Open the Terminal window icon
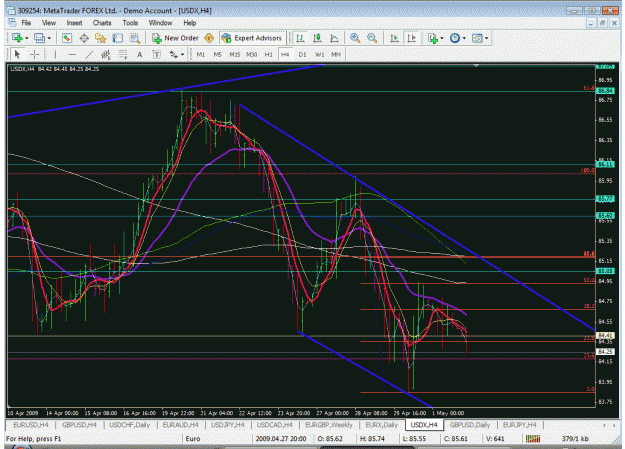 tap(118, 38)
